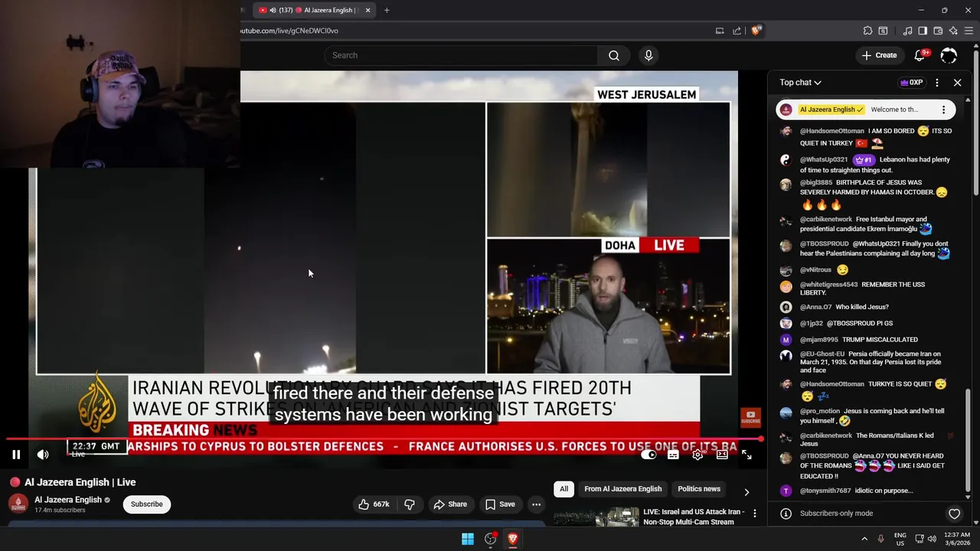The image size is (980, 551).
Task: Open the account avatar menu
Action: (x=949, y=55)
